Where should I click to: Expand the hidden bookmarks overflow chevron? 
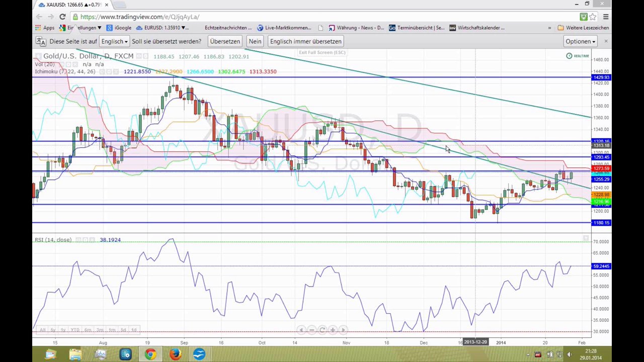(549, 28)
